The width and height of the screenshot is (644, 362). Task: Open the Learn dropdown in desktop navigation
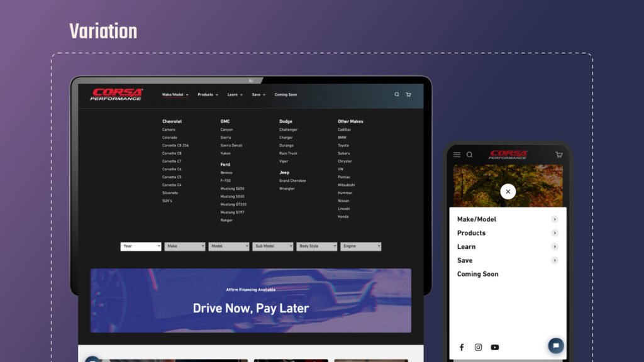[x=235, y=95]
